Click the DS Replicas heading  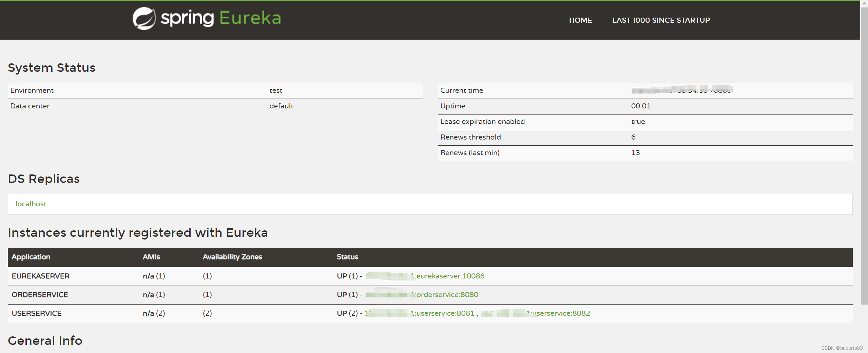tap(44, 179)
